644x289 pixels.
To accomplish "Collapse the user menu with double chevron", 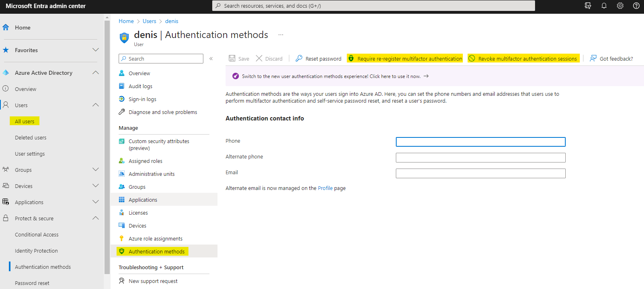I will point(211,59).
